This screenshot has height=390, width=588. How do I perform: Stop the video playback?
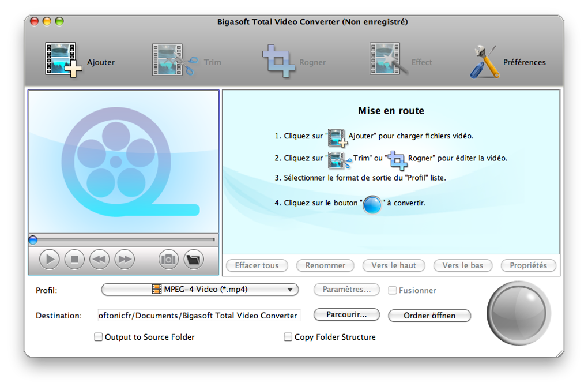74,260
